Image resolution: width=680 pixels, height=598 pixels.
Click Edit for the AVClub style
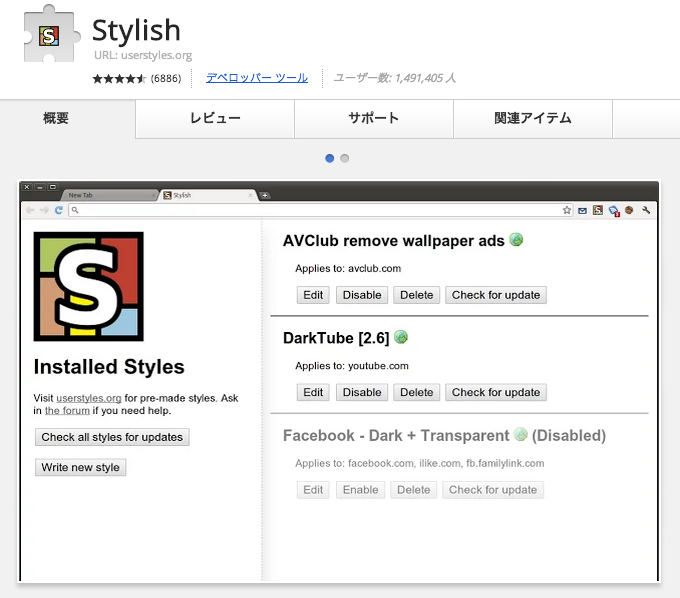pos(313,295)
